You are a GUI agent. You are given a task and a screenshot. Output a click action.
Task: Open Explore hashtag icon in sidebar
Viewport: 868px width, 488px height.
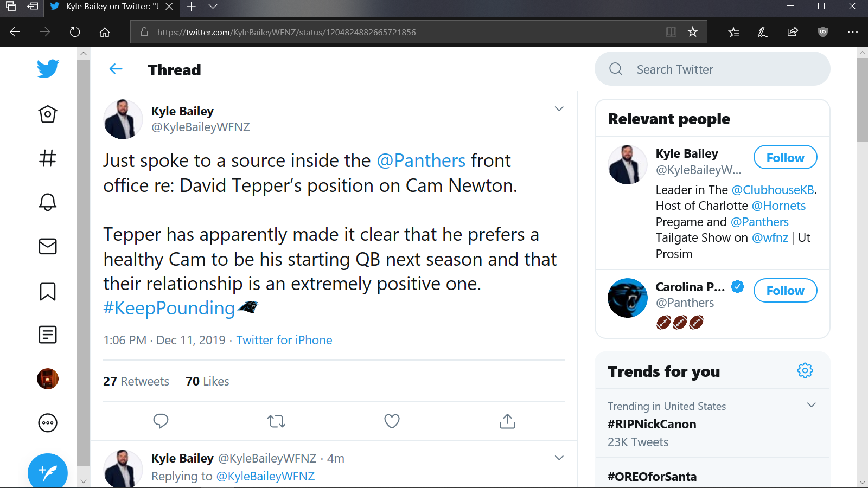point(48,158)
